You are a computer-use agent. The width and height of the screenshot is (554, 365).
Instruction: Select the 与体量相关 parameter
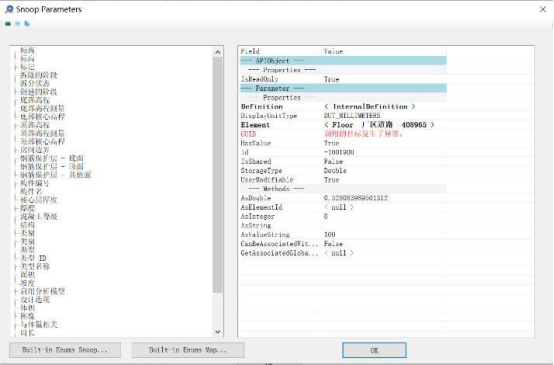point(39,324)
